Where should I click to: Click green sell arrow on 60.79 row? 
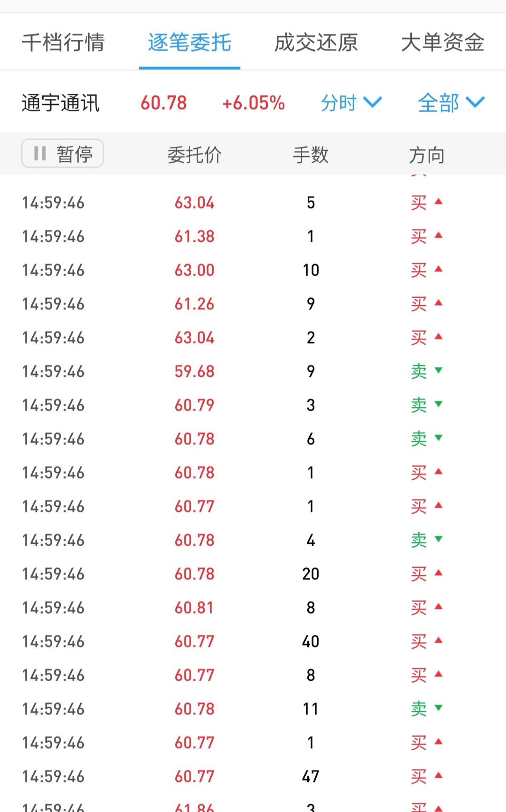(x=439, y=404)
